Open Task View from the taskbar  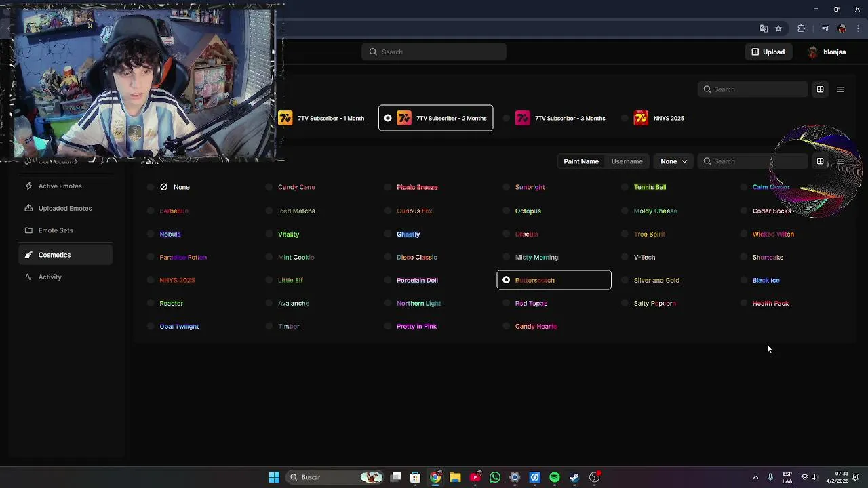[x=396, y=477]
